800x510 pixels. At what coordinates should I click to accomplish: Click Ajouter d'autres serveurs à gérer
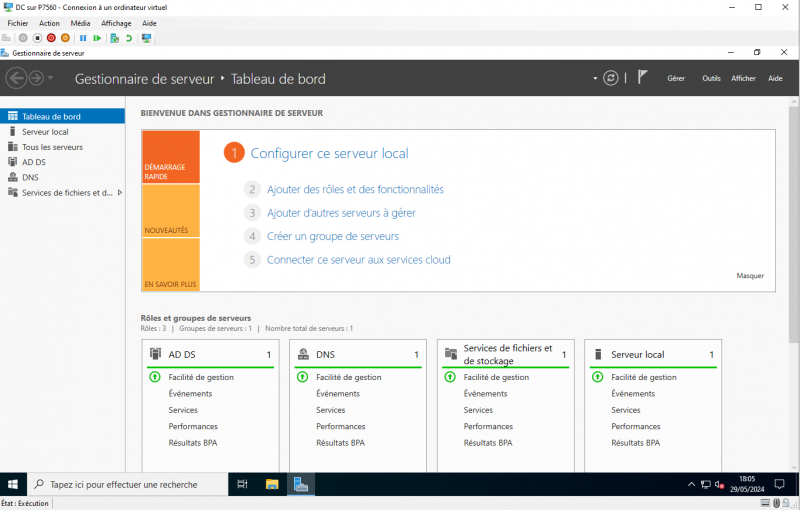341,213
